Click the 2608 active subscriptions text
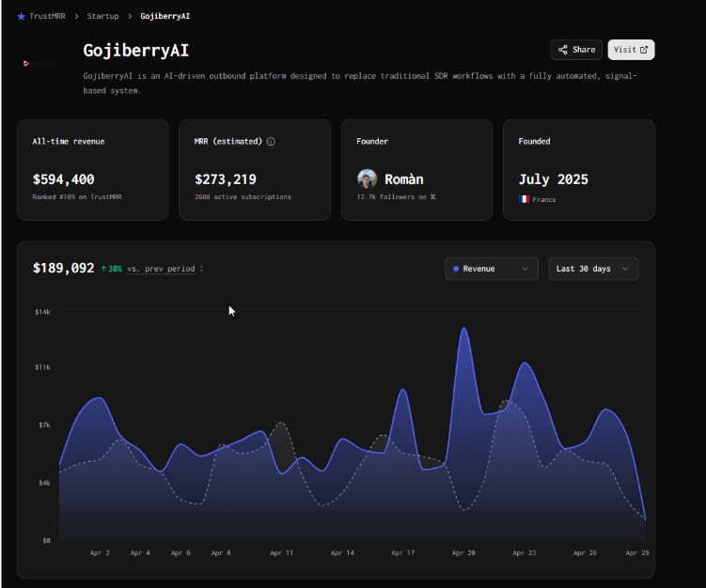This screenshot has width=706, height=588. coord(243,197)
